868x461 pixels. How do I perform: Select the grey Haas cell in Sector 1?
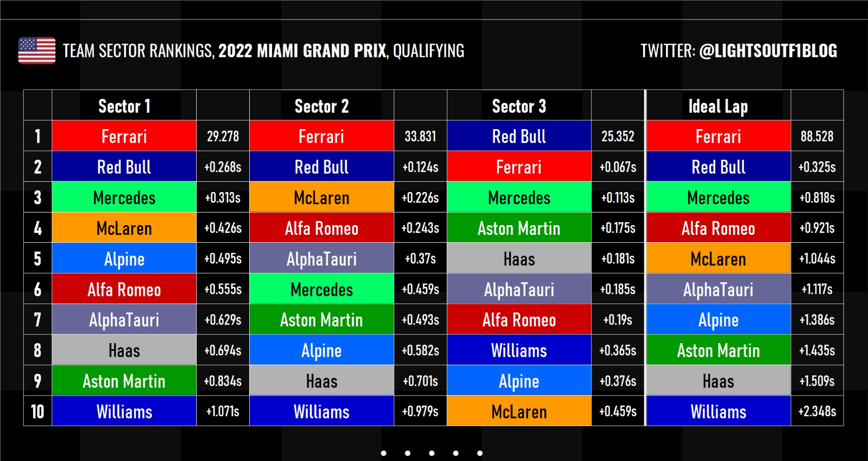tap(124, 350)
